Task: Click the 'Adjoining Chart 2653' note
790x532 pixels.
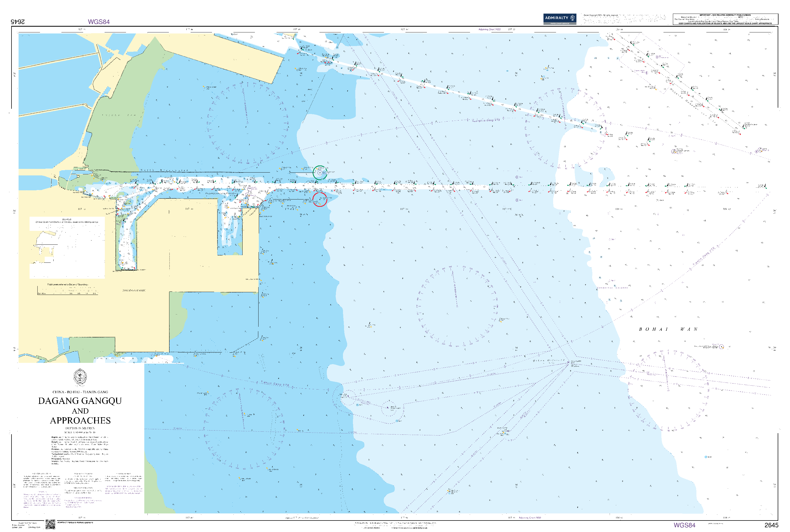Action: pyautogui.click(x=489, y=30)
